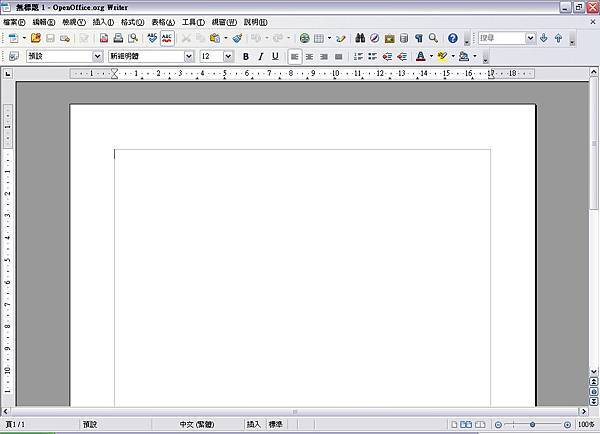This screenshot has height=434, width=600.
Task: Expand the font name dropdown 新細明體
Action: pos(189,56)
